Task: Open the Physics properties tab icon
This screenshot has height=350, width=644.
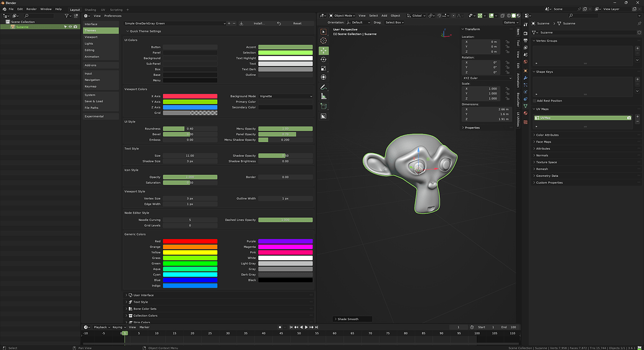Action: (526, 92)
